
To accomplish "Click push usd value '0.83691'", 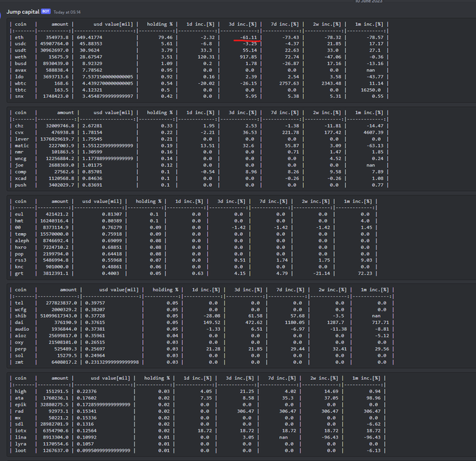I will click(92, 185).
